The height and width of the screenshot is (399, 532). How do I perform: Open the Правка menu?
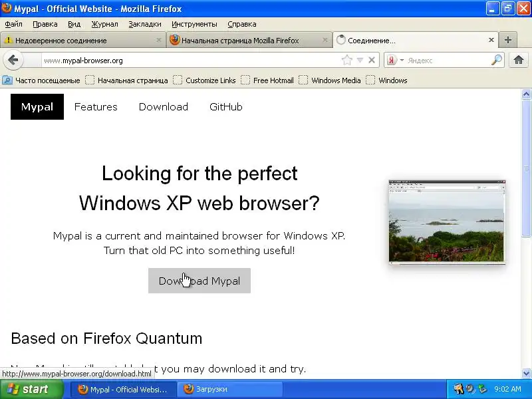coord(45,24)
